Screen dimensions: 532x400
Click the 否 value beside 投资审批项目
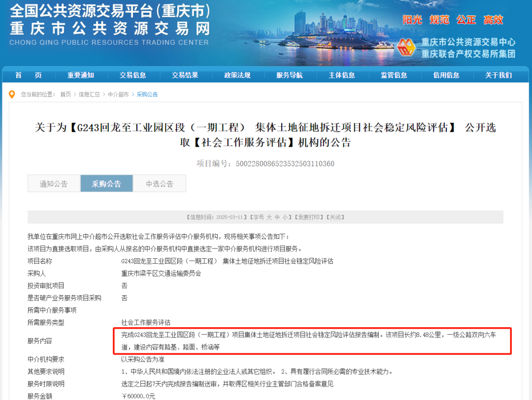click(x=125, y=286)
